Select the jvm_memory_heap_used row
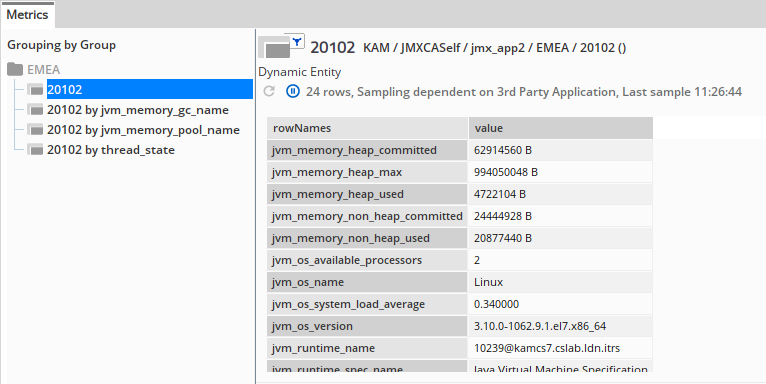The width and height of the screenshot is (766, 384). pyautogui.click(x=459, y=194)
